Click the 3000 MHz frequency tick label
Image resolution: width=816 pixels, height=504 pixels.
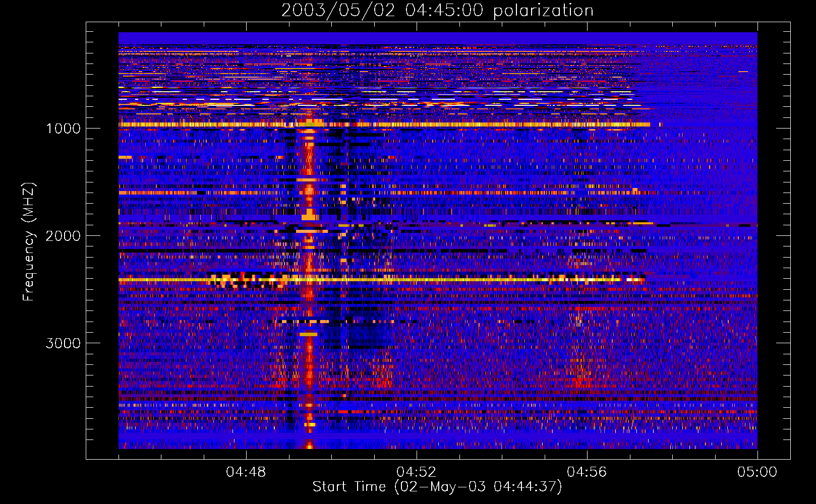pyautogui.click(x=63, y=343)
